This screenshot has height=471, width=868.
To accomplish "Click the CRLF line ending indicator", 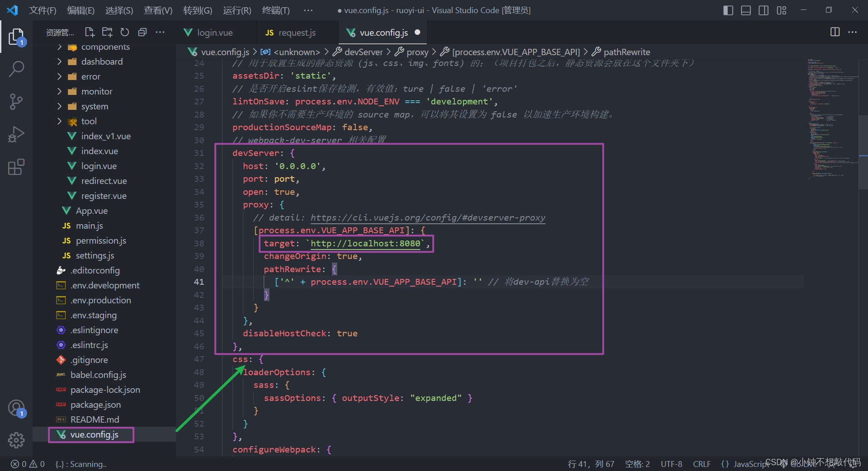I will 702,464.
